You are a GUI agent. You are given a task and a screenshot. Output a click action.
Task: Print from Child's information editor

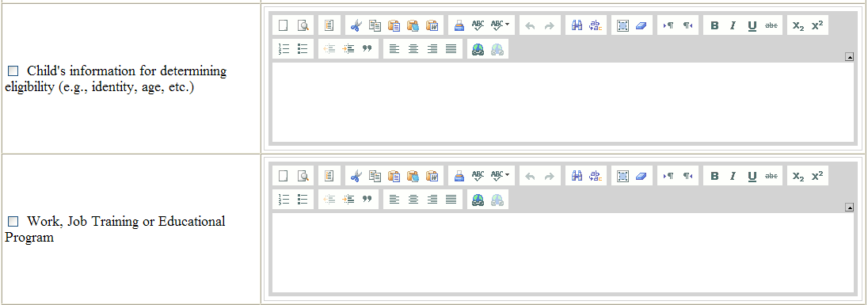(x=459, y=25)
